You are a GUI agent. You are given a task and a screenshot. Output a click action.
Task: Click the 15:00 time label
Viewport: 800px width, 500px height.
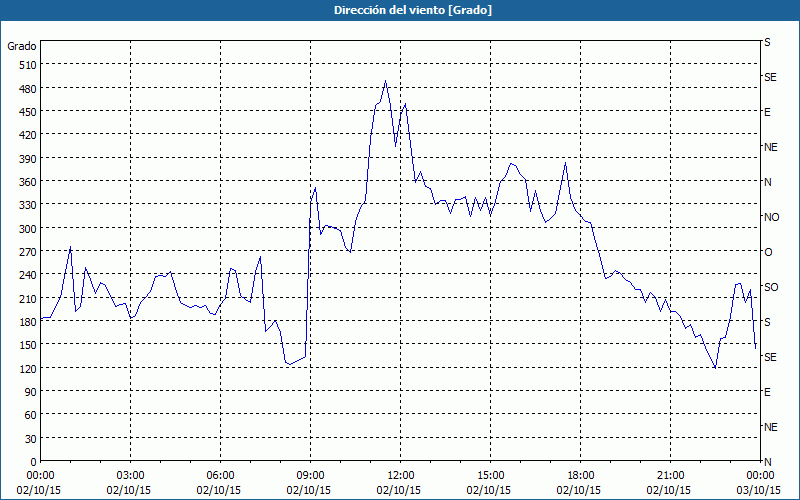[490, 476]
